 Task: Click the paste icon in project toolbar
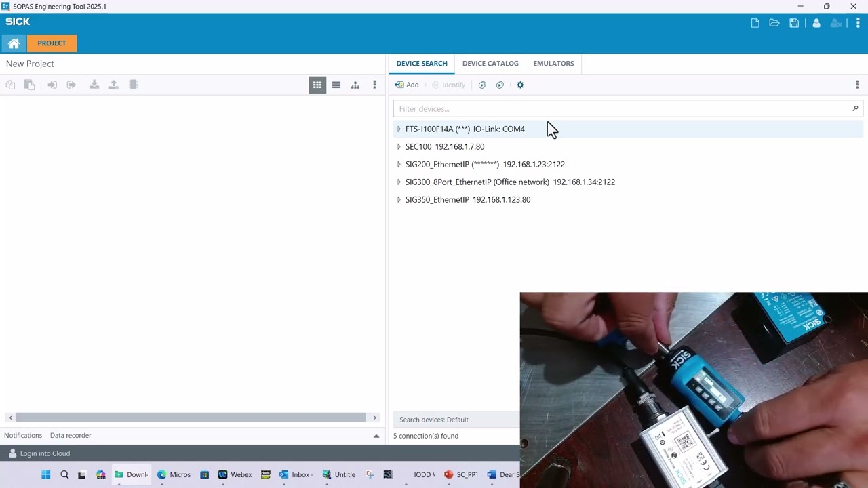pyautogui.click(x=29, y=85)
